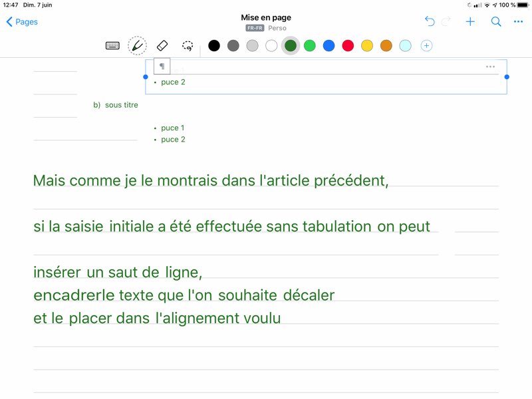The height and width of the screenshot is (399, 532).
Task: Select the lasso selection tool
Action: 188,46
